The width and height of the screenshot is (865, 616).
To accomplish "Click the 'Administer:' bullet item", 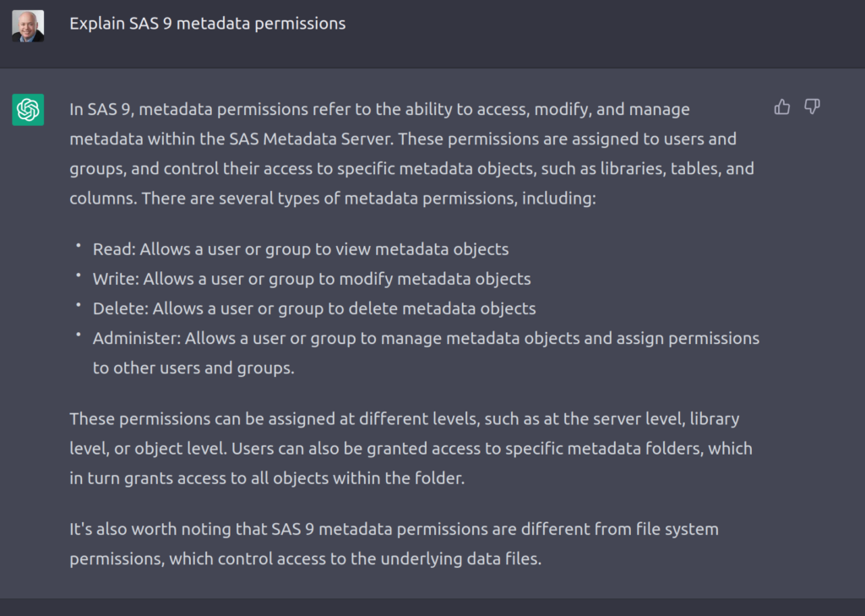I will (426, 352).
